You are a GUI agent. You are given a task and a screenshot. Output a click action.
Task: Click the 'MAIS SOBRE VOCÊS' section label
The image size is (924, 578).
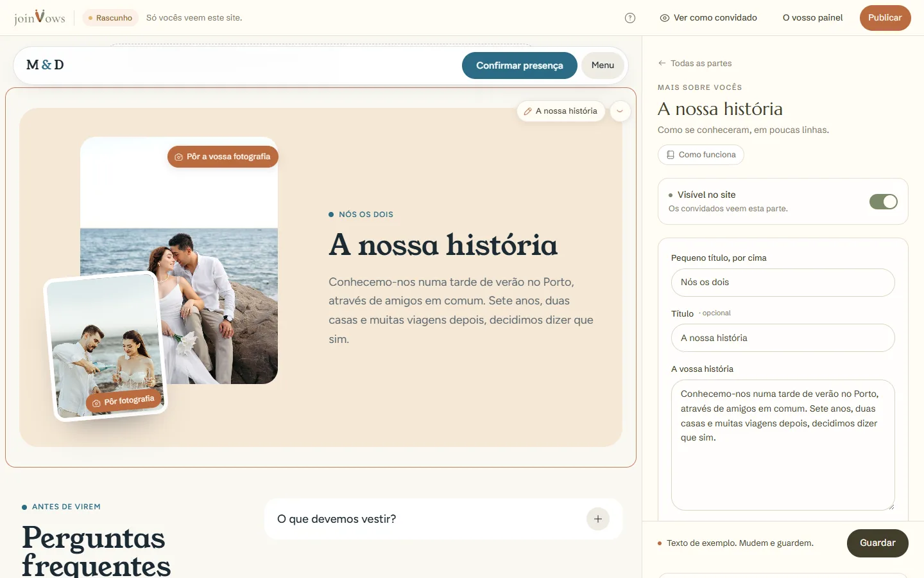700,87
